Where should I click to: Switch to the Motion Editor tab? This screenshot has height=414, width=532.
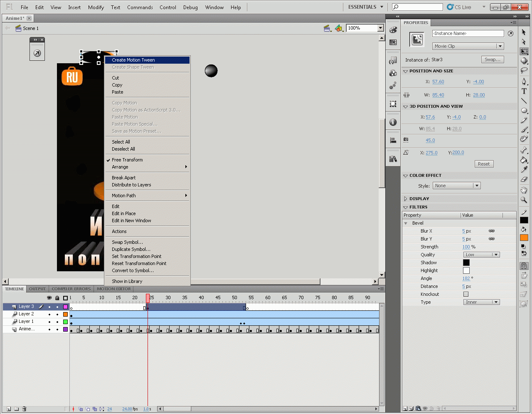click(x=114, y=289)
